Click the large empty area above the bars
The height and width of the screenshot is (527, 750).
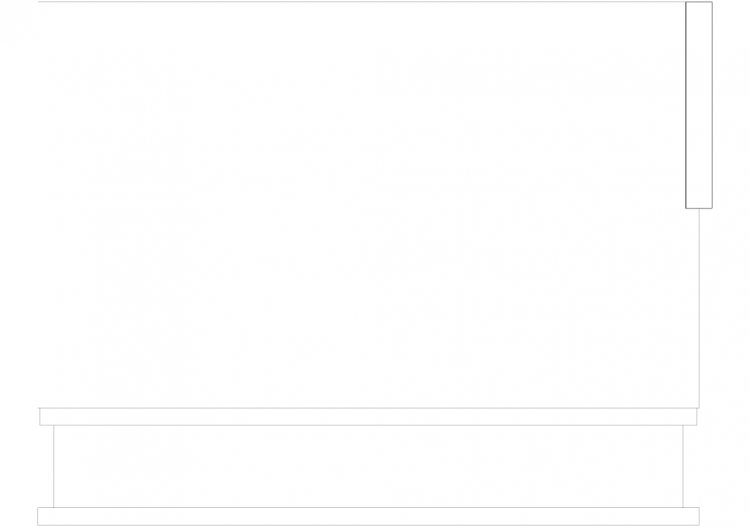click(362, 205)
